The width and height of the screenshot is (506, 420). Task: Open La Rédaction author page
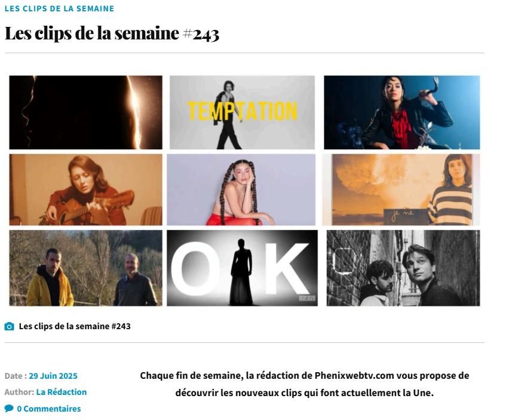pyautogui.click(x=62, y=392)
